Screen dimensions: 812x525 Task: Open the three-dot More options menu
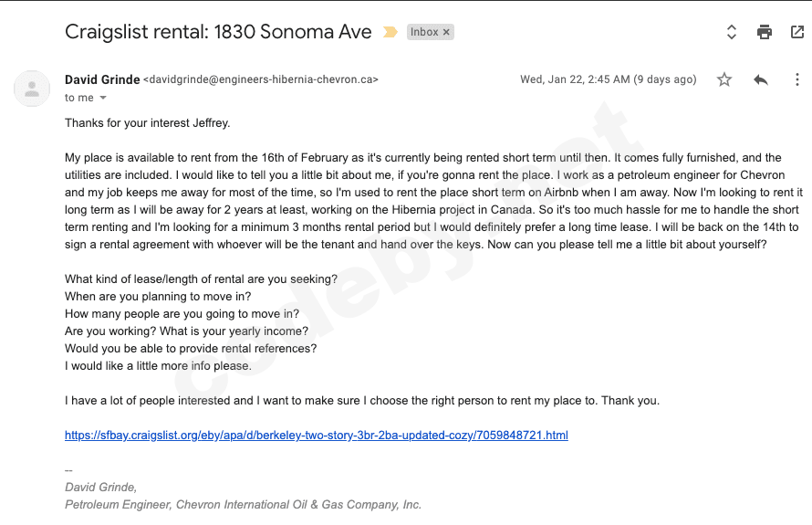coord(796,80)
